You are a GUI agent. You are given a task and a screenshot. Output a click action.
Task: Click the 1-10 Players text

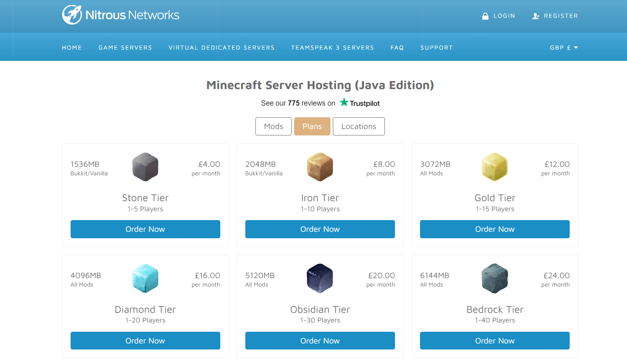pos(320,209)
